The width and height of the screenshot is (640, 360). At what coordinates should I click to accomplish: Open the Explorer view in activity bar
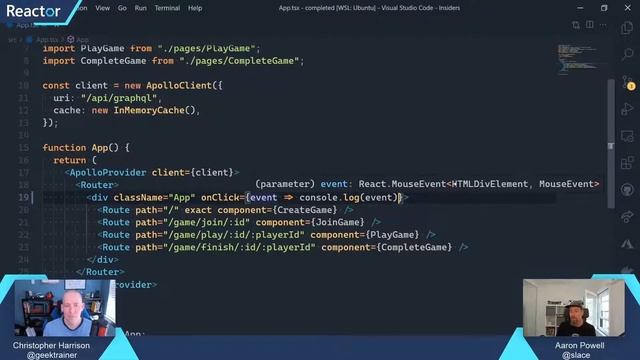coord(627,28)
